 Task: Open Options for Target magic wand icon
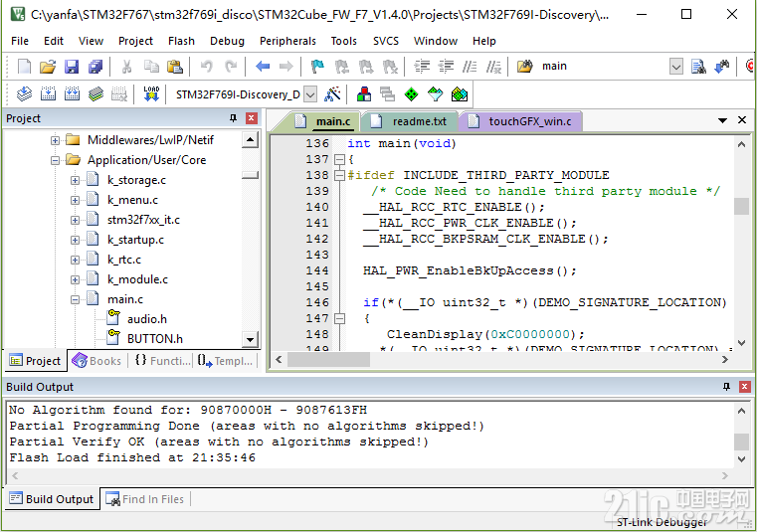click(x=332, y=93)
